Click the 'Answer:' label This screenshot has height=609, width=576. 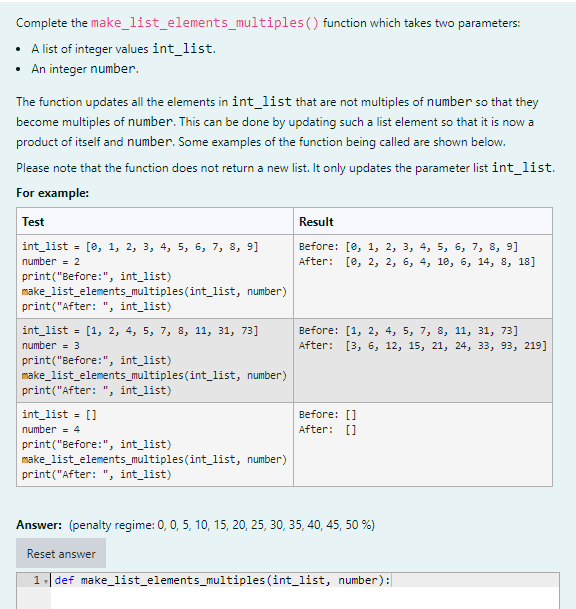tap(39, 525)
